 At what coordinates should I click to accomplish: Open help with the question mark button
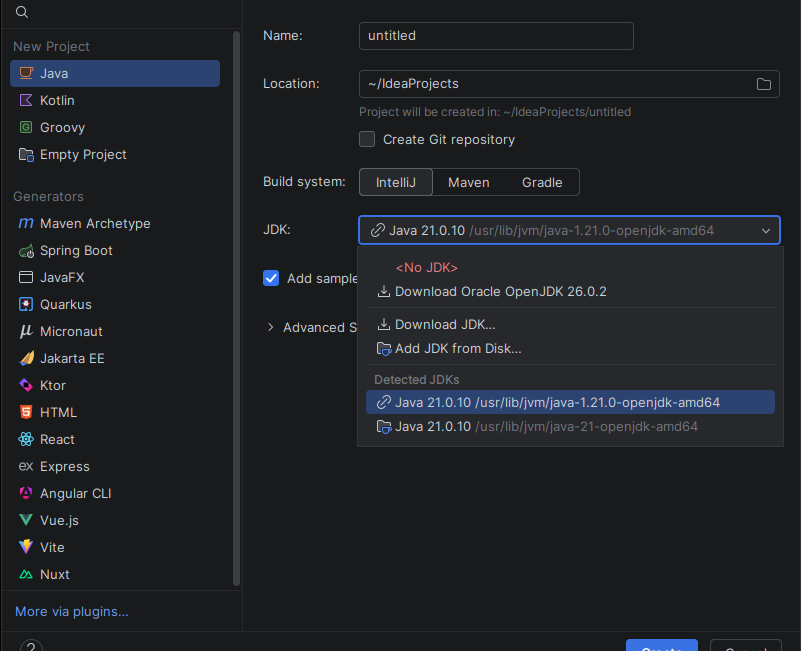(31, 646)
